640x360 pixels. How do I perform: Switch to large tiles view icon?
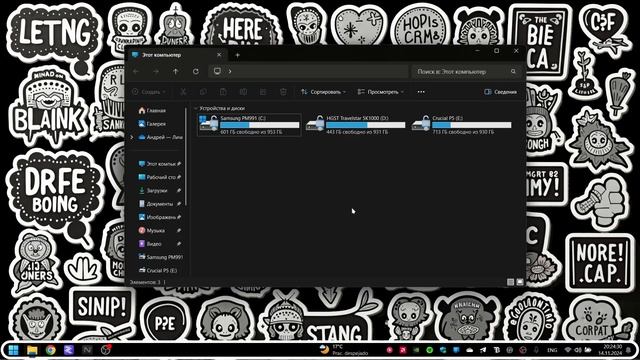[x=520, y=282]
